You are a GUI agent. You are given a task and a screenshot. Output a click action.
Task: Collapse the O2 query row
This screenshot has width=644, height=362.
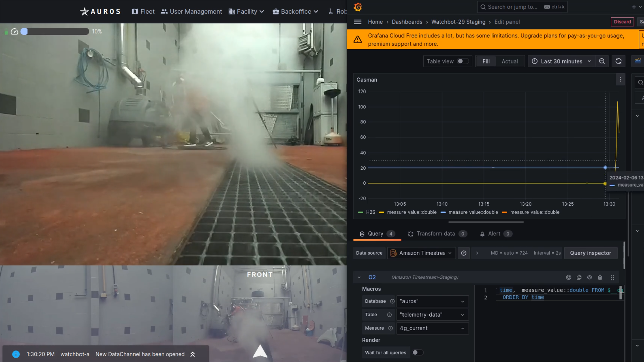359,277
